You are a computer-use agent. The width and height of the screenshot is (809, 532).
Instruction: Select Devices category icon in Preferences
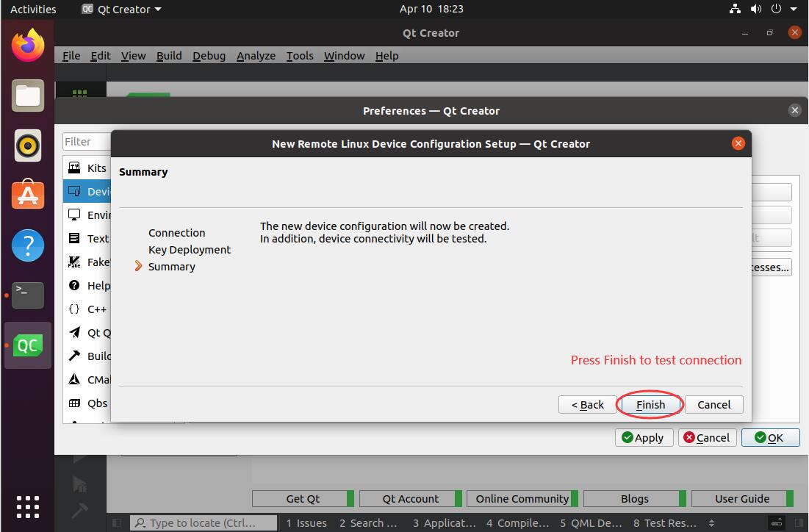pos(74,191)
